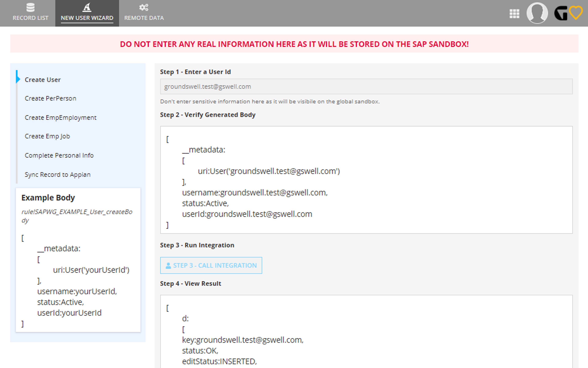Click the Example Body heading

tap(48, 198)
